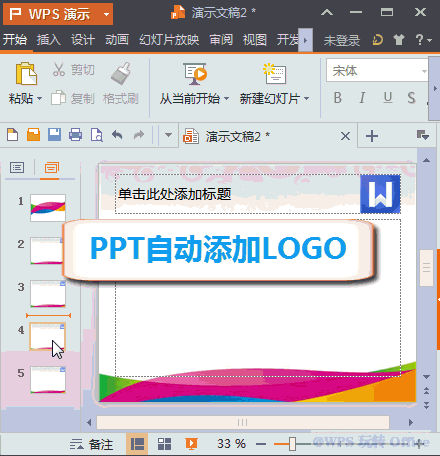Start slideshow with 从当前开始 icon

pos(195,73)
